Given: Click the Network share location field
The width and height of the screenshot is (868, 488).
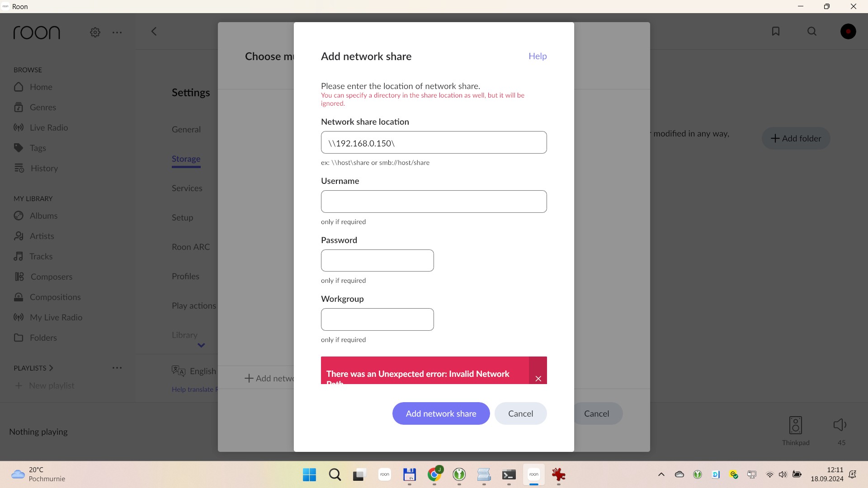Looking at the screenshot, I should tap(434, 143).
